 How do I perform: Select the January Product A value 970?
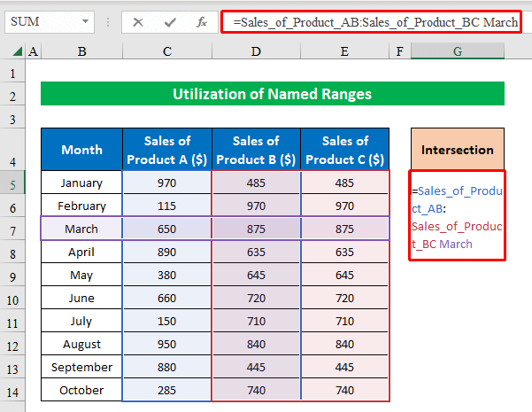pyautogui.click(x=167, y=183)
